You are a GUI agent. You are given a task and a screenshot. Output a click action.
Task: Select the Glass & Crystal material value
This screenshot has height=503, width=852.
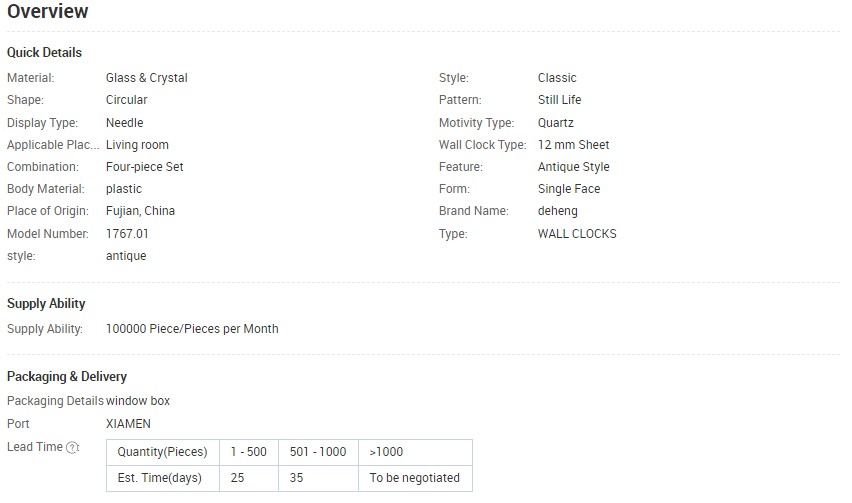(147, 78)
